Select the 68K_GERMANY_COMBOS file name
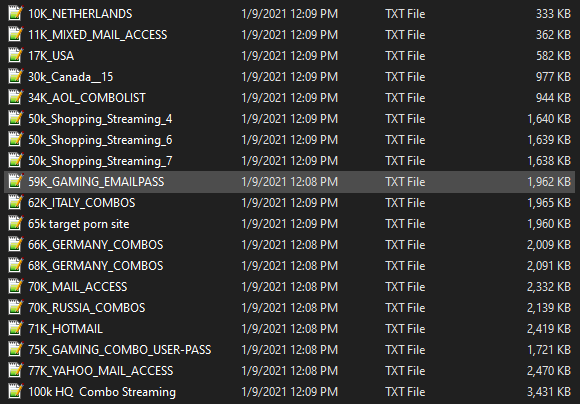The width and height of the screenshot is (580, 404). [x=95, y=266]
